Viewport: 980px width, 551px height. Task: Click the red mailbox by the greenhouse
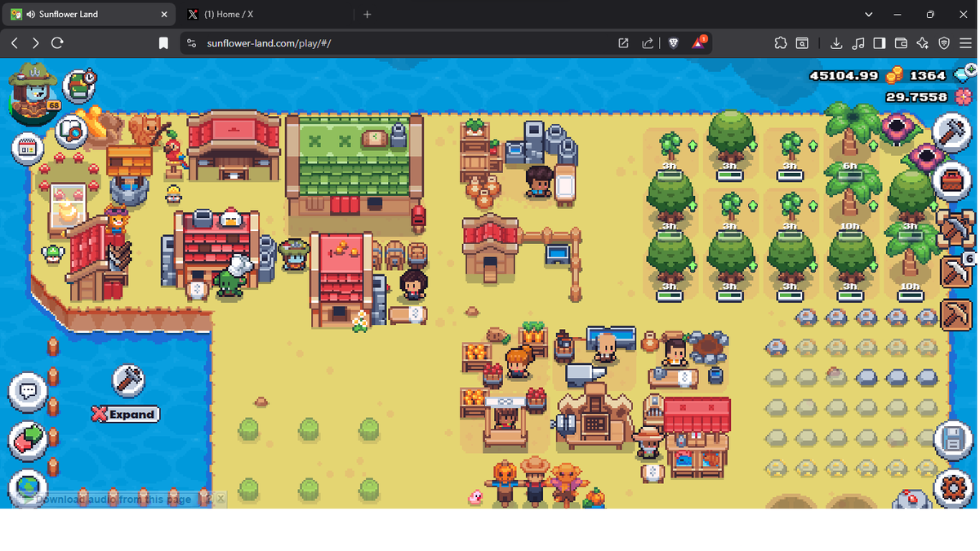point(418,217)
